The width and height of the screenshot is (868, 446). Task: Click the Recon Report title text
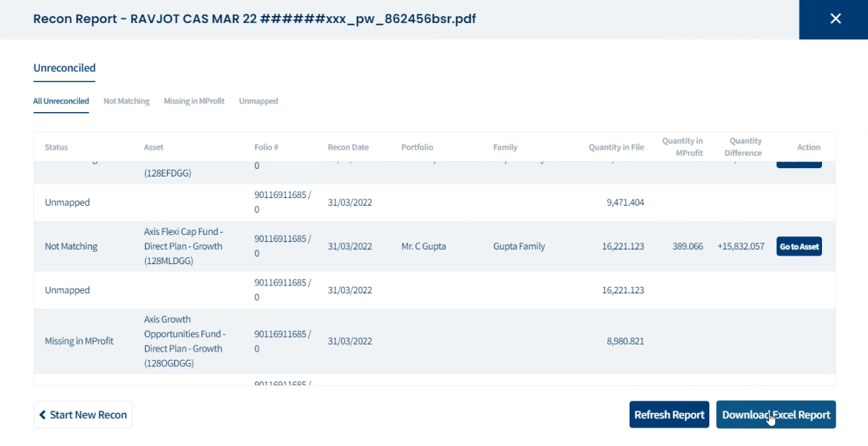coord(255,19)
